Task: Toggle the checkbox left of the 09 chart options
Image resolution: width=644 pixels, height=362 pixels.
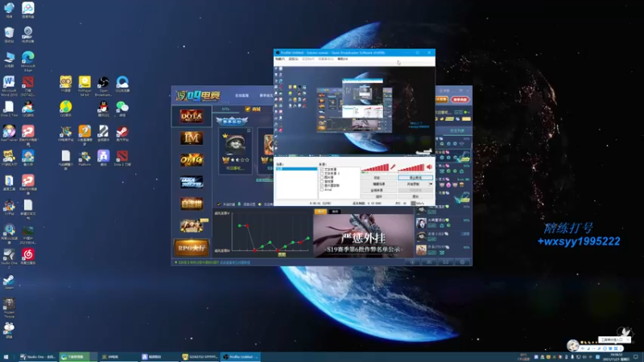Action: point(218,204)
